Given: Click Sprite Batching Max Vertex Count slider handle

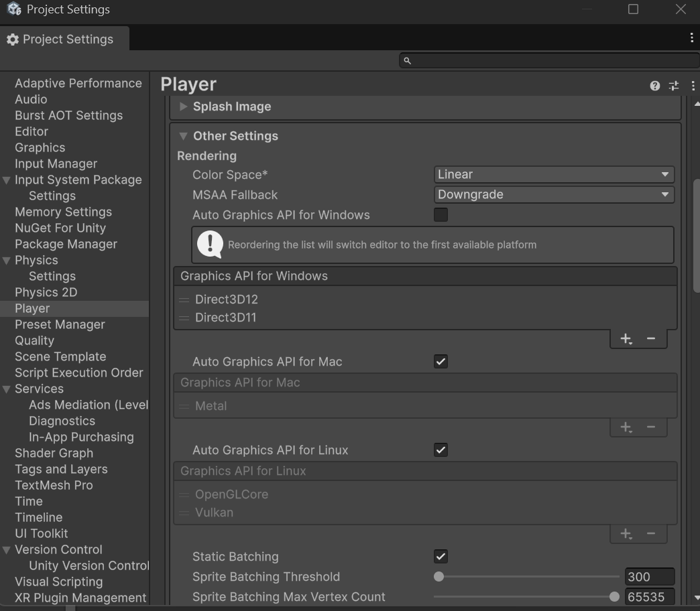Looking at the screenshot, I should (x=614, y=597).
